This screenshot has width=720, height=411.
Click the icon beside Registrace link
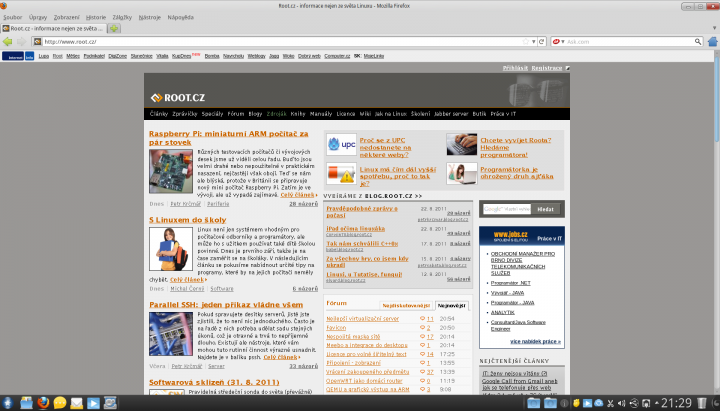click(x=568, y=68)
